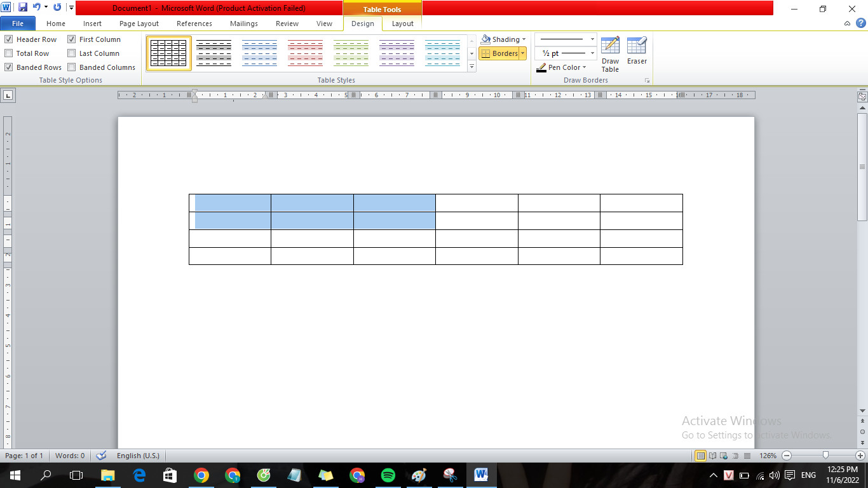Switch to Web Layout view

coord(723,456)
